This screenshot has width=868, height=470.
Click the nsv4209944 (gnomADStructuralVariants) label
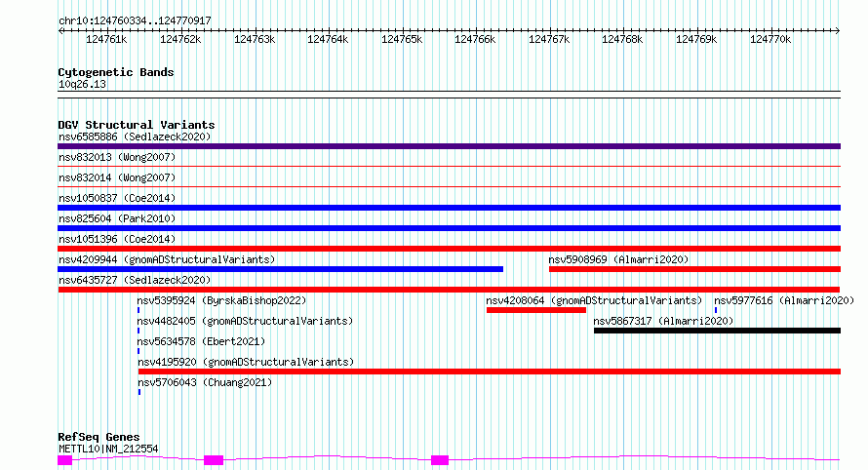[x=167, y=259]
